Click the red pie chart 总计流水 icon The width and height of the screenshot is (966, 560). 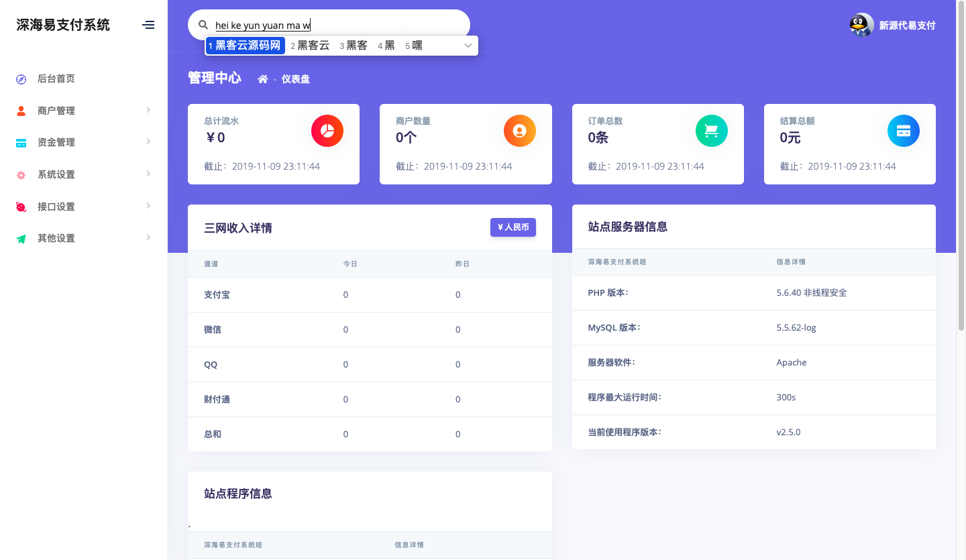tap(327, 131)
